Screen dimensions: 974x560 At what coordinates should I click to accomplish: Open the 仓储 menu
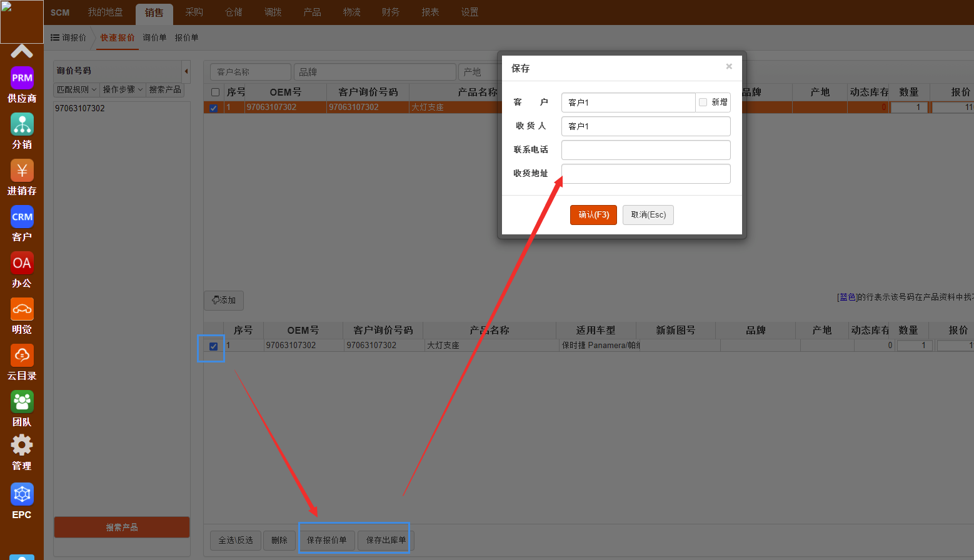tap(234, 12)
